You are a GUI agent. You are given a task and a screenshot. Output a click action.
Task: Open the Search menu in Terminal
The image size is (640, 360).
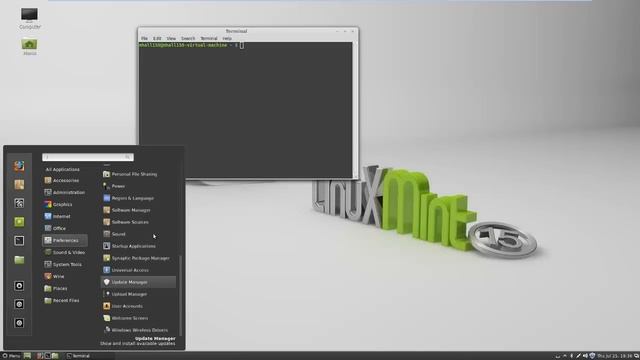[188, 38]
